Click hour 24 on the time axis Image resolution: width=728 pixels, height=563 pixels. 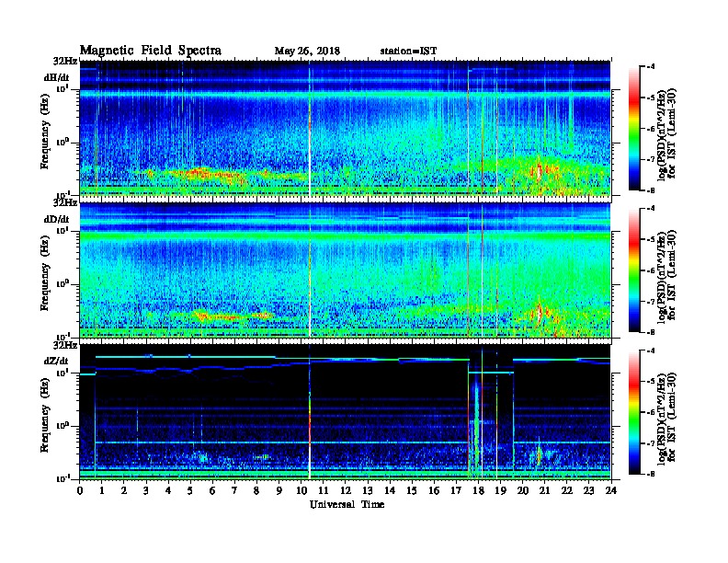tap(611, 490)
